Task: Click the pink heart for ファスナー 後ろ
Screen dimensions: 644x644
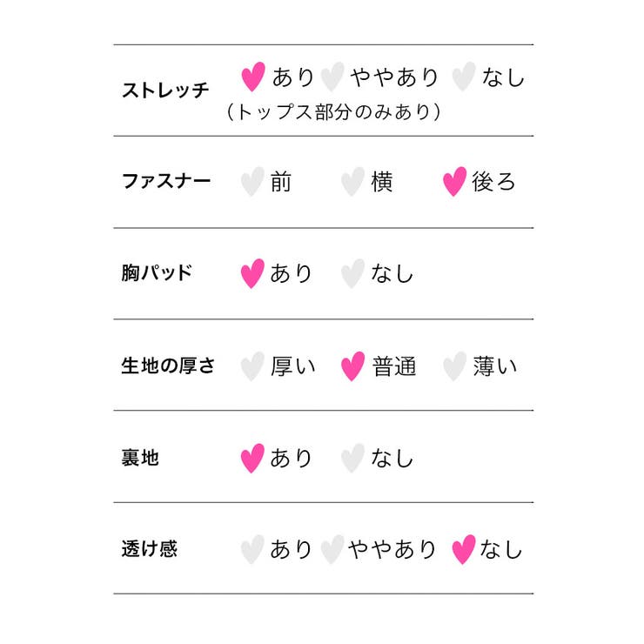Action: [x=454, y=182]
